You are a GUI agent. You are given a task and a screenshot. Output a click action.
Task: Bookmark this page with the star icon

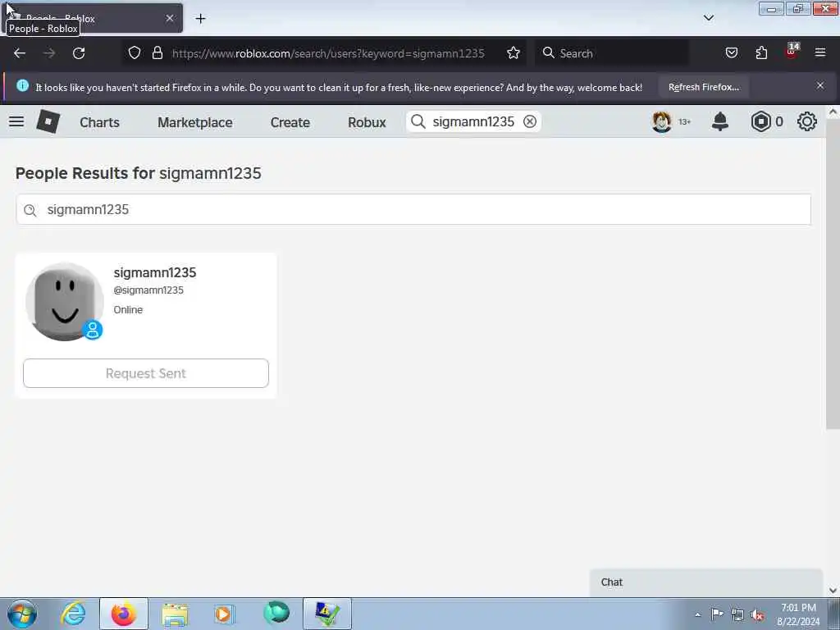click(514, 52)
